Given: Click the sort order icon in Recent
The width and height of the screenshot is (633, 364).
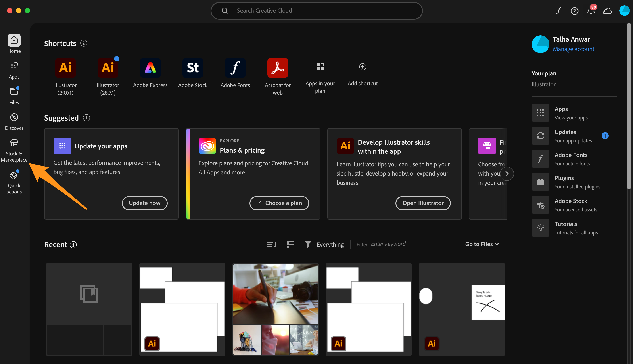Looking at the screenshot, I should (x=272, y=244).
